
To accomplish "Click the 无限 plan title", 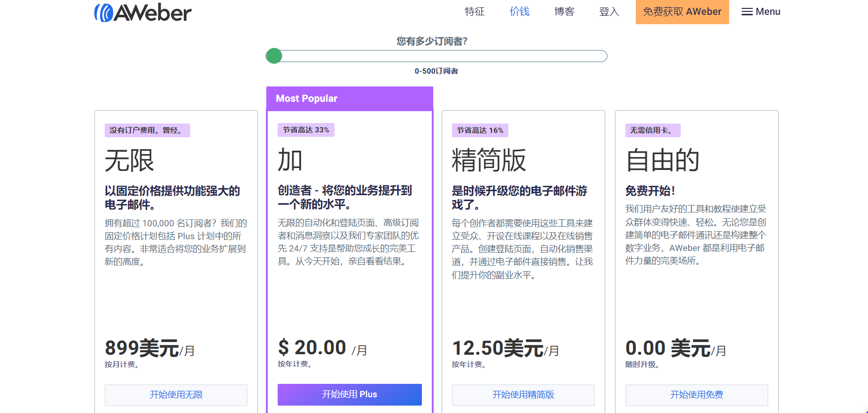I will pyautogui.click(x=129, y=161).
